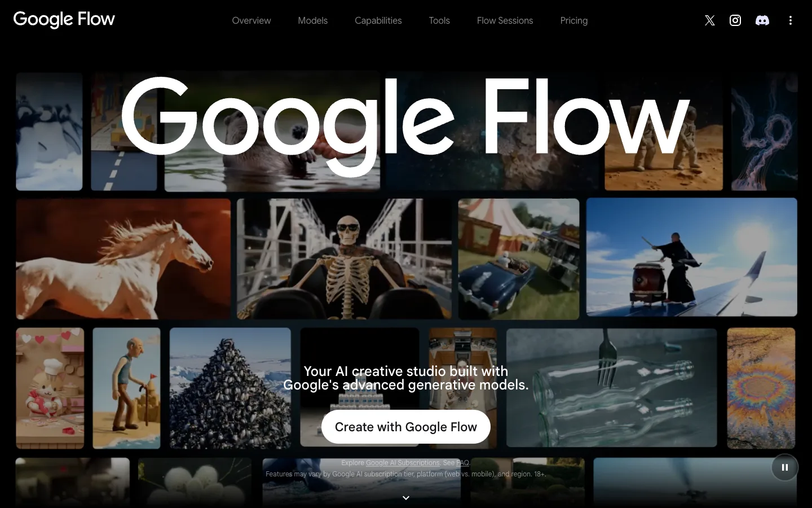Select the skeleton with sunglasses thumbnail
812x508 pixels.
coord(344,259)
